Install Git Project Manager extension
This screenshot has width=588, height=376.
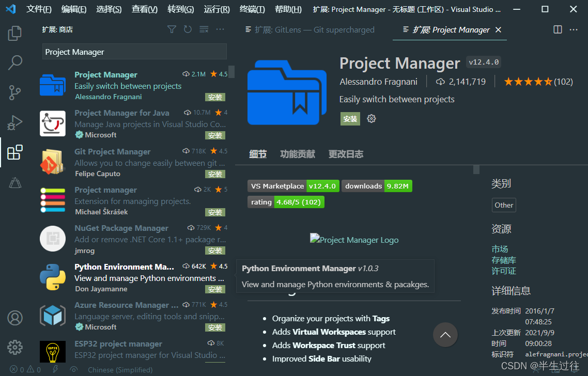click(x=215, y=174)
